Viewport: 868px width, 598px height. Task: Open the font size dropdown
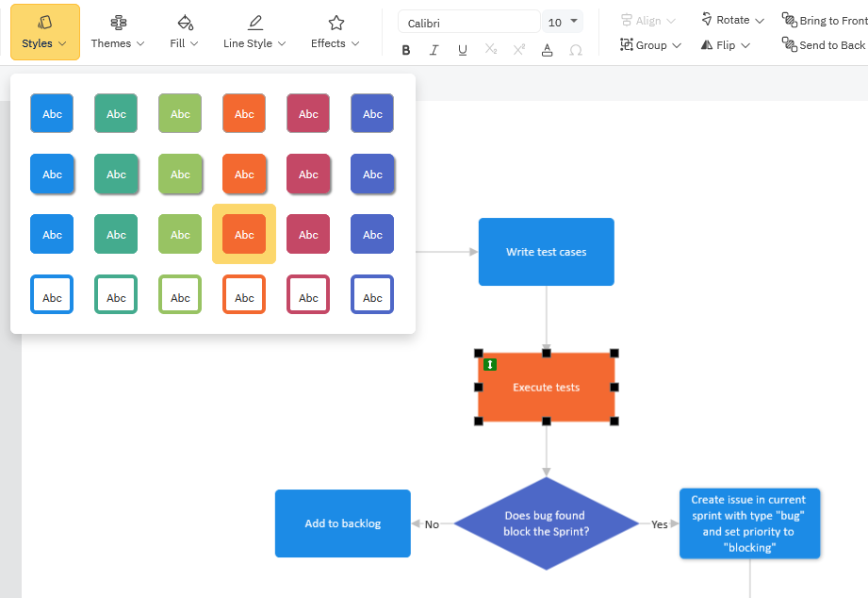pos(574,22)
